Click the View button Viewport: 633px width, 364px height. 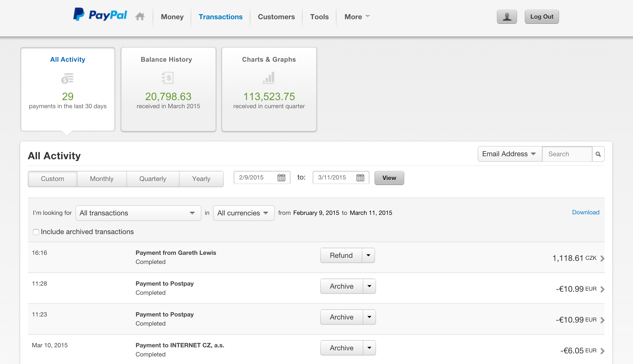[x=389, y=178]
